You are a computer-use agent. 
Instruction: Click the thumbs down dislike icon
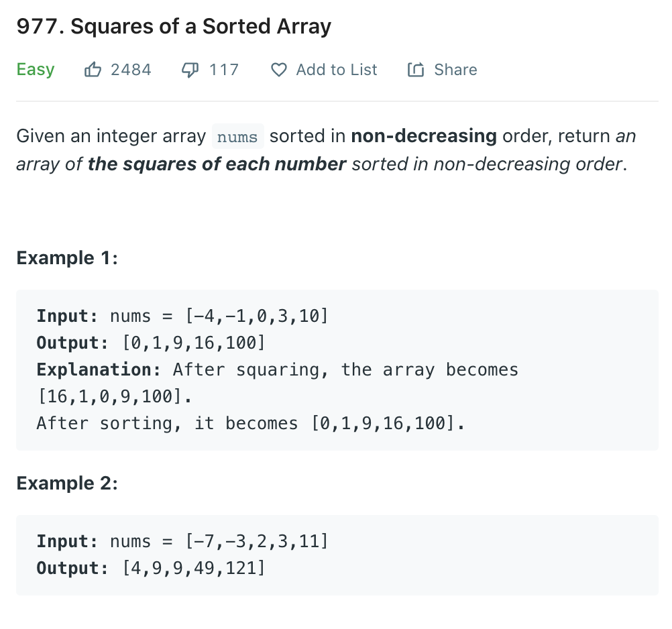pyautogui.click(x=190, y=70)
